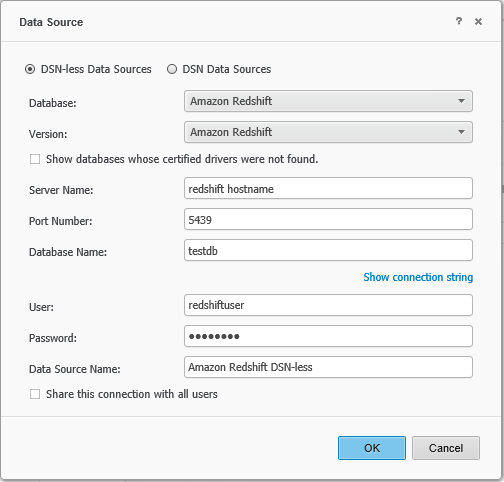This screenshot has width=504, height=482.
Task: Click the Data Source Name: label
Action: (x=75, y=369)
